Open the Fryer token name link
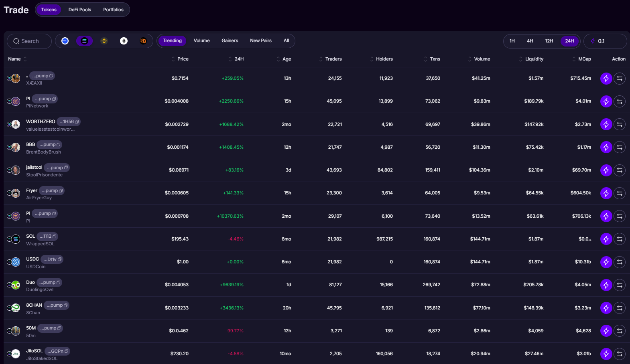630x364 pixels. tap(32, 190)
